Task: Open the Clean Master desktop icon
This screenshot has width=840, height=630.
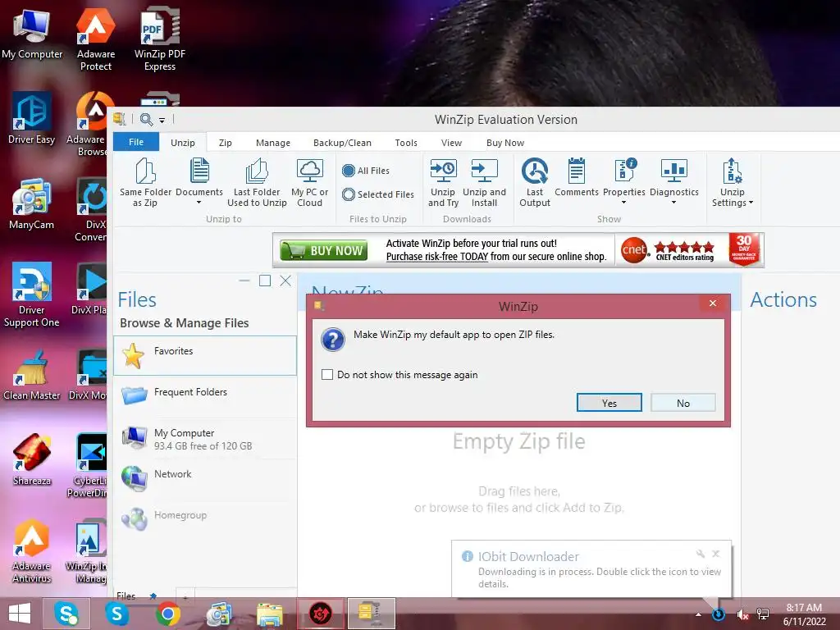Action: [x=32, y=375]
